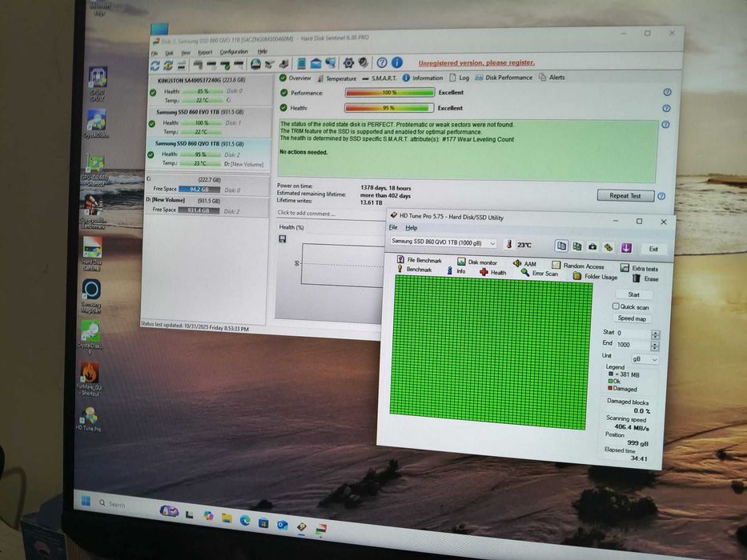Open the File menu in Hard Disk Sentinel

[155, 54]
